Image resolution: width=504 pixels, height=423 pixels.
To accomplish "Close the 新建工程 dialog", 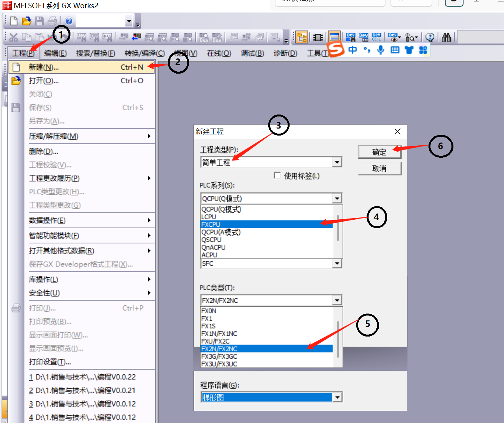I will click(397, 132).
